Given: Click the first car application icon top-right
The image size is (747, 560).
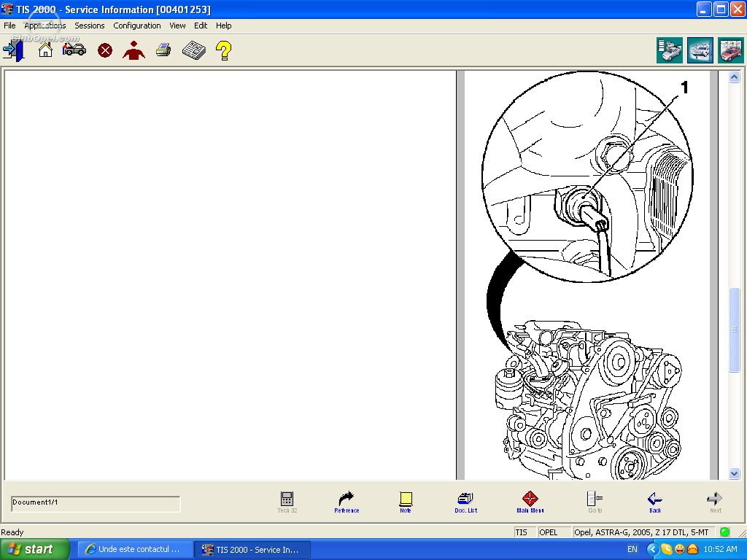Looking at the screenshot, I should (x=670, y=50).
